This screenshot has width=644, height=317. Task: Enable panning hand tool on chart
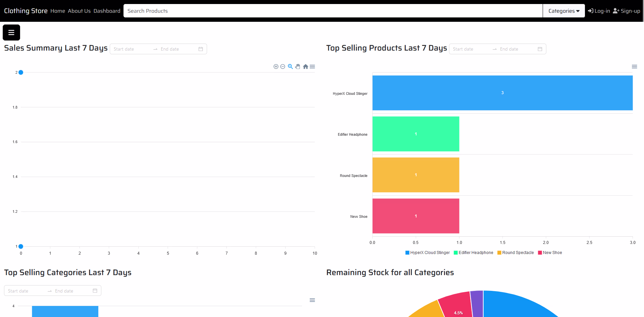pyautogui.click(x=298, y=67)
